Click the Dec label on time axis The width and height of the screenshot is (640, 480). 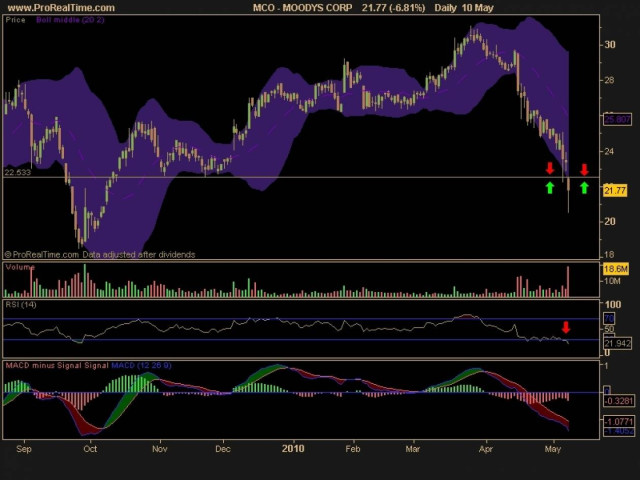[x=223, y=449]
